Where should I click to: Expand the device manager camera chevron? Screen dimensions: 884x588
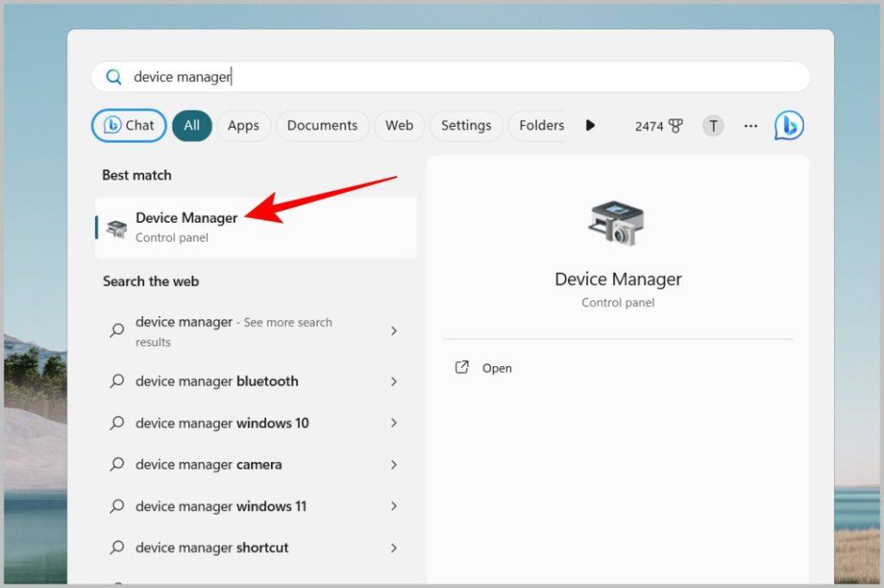394,465
